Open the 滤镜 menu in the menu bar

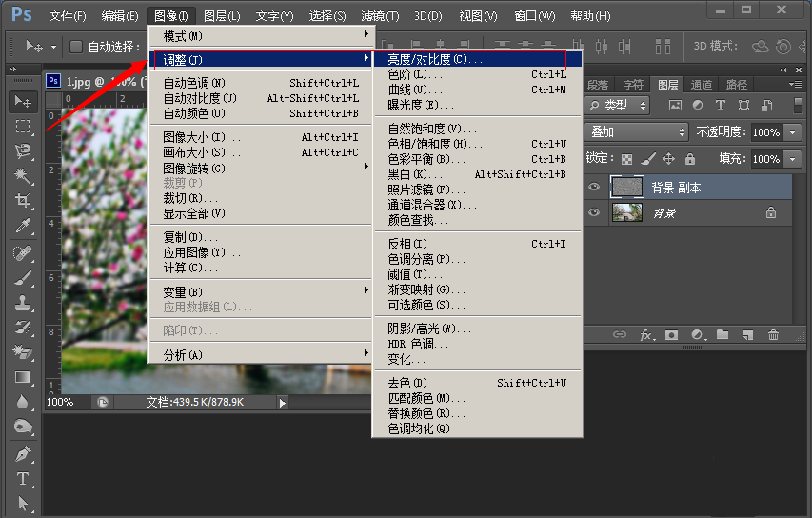tap(380, 16)
